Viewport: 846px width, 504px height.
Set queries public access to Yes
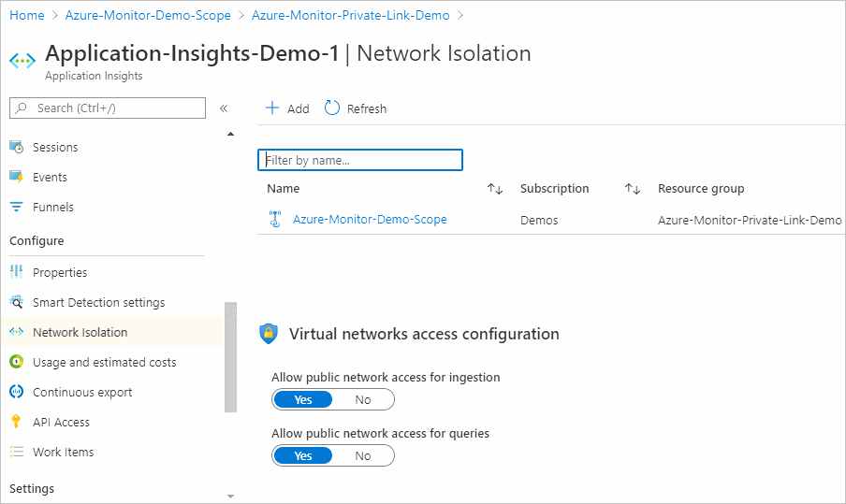click(x=302, y=455)
